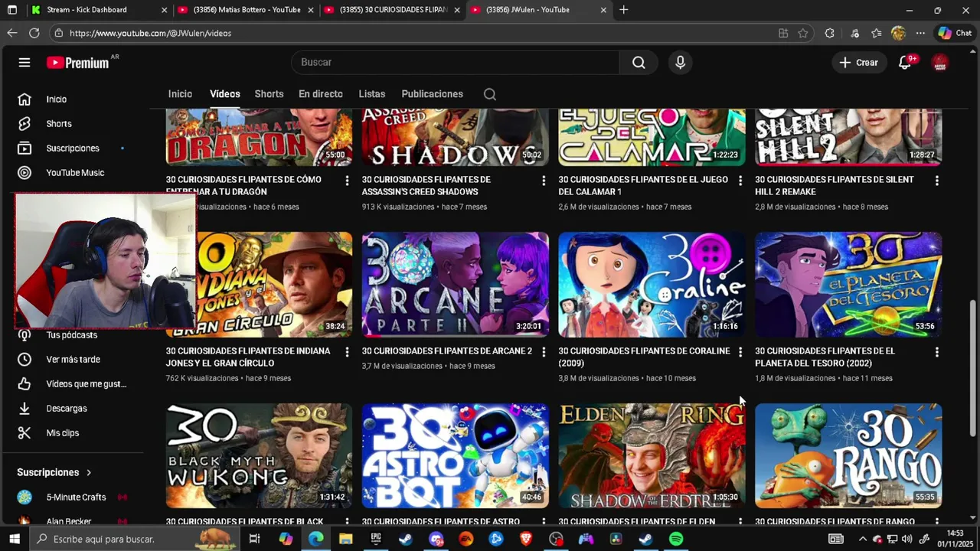Switch to Matias Bottero YouTube tab
The height and width of the screenshot is (551, 980).
point(247,10)
